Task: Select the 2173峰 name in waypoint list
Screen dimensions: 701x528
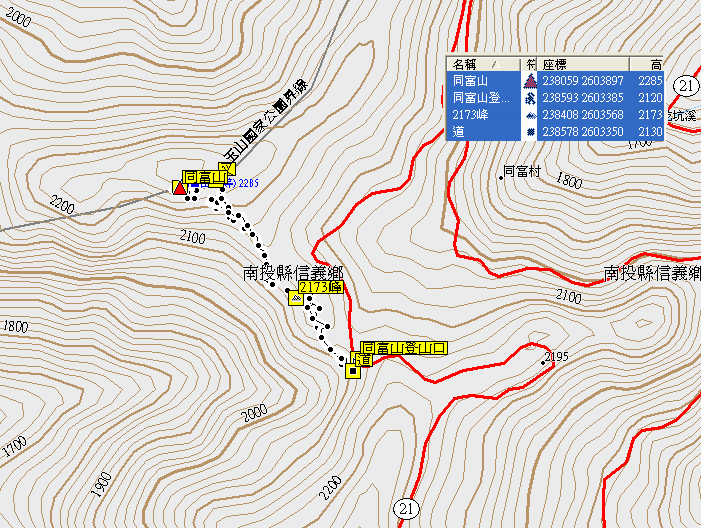Action: [x=469, y=115]
